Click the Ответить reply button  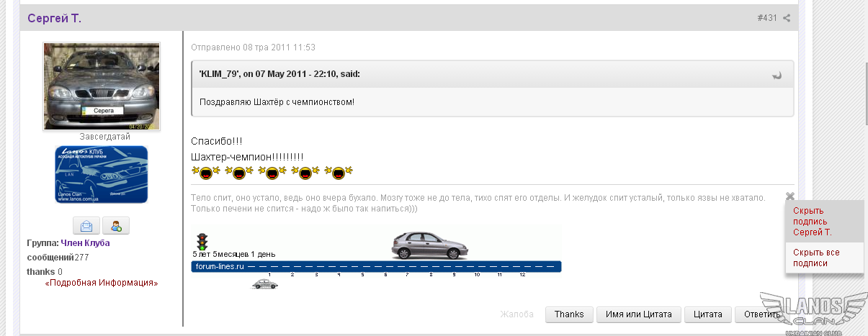click(762, 314)
